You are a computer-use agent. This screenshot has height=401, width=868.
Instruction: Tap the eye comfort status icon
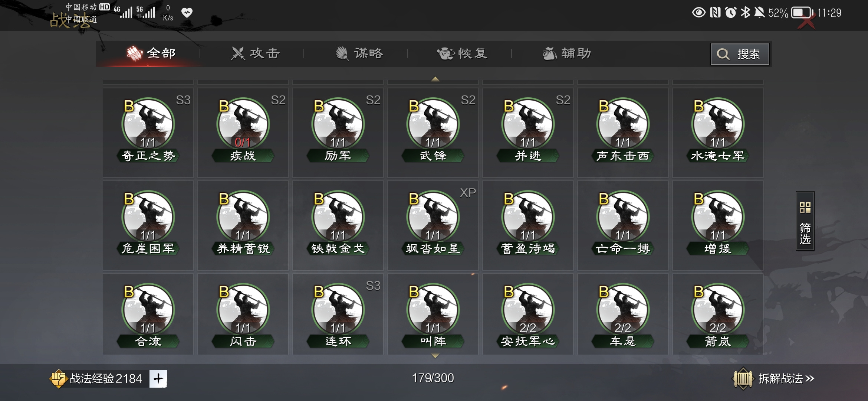(699, 13)
